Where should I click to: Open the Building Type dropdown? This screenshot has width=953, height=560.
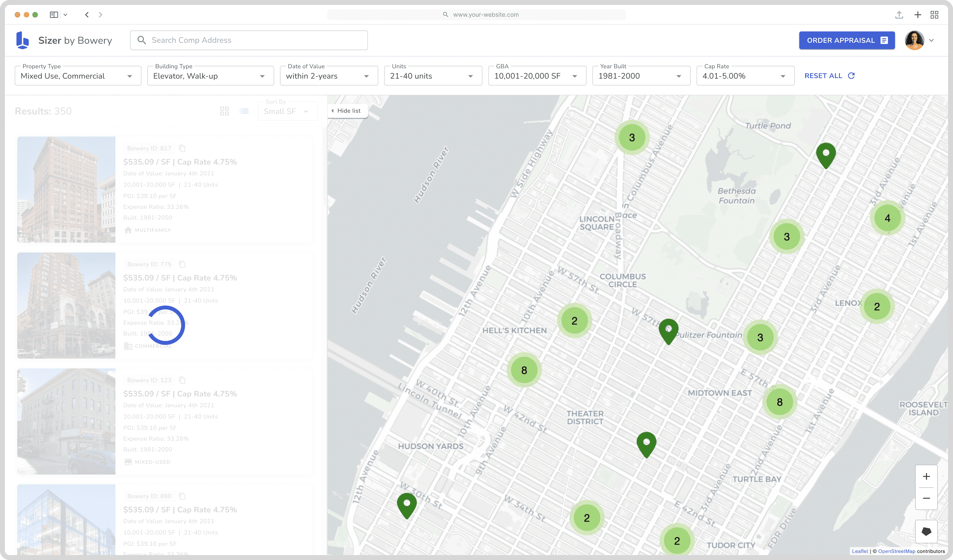point(211,76)
